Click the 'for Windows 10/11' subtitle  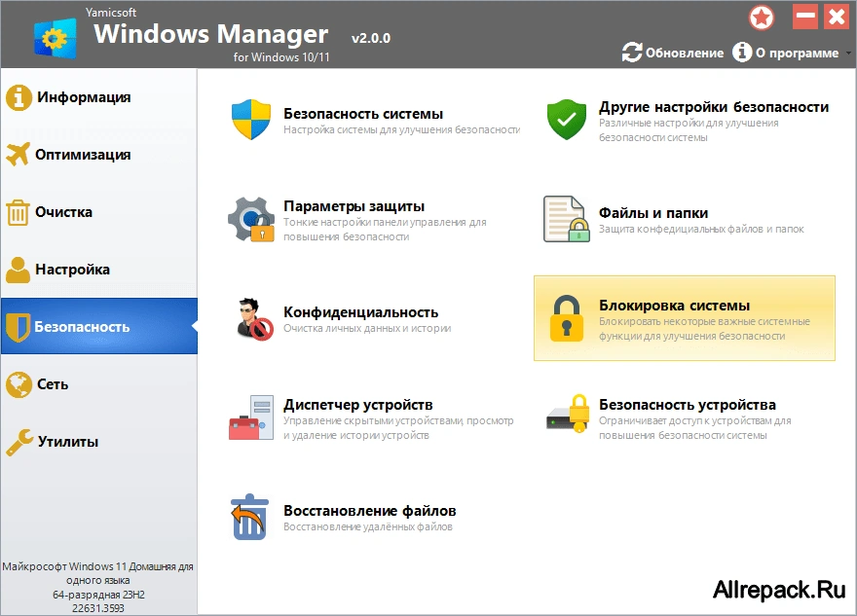coord(281,57)
